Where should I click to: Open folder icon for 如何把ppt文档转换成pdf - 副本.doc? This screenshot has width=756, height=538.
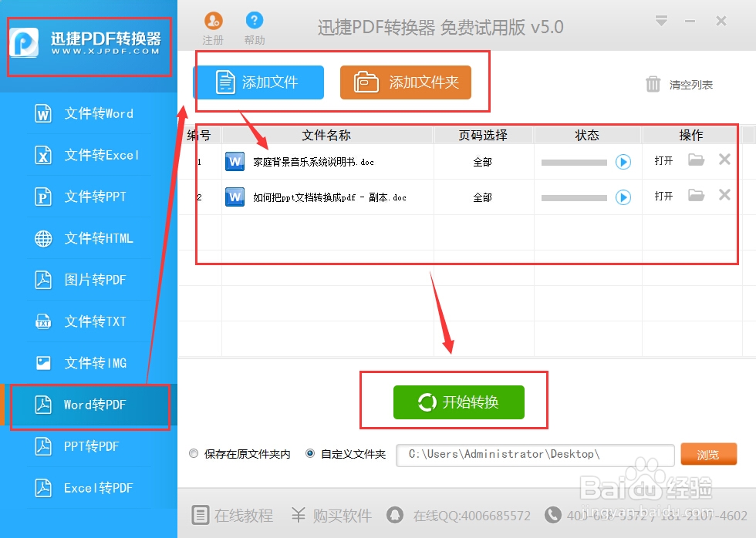point(696,195)
